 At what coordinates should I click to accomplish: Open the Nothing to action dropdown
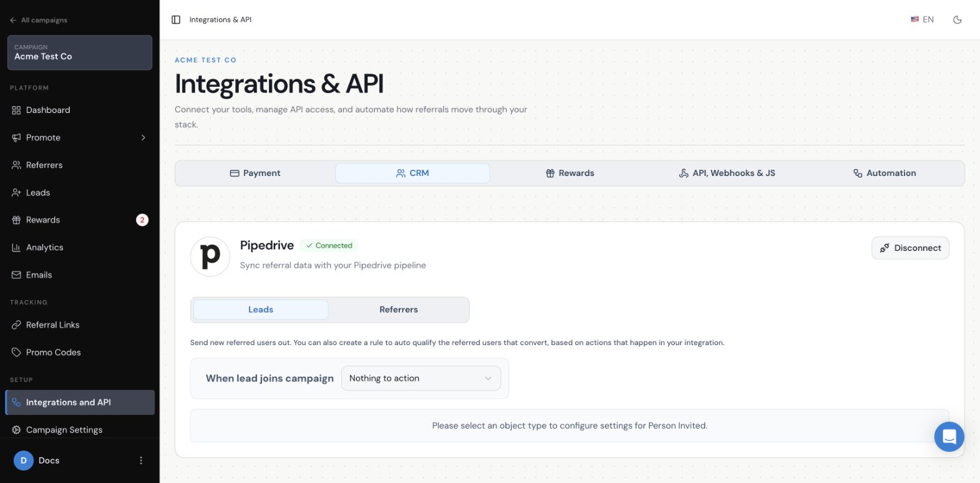tap(421, 378)
